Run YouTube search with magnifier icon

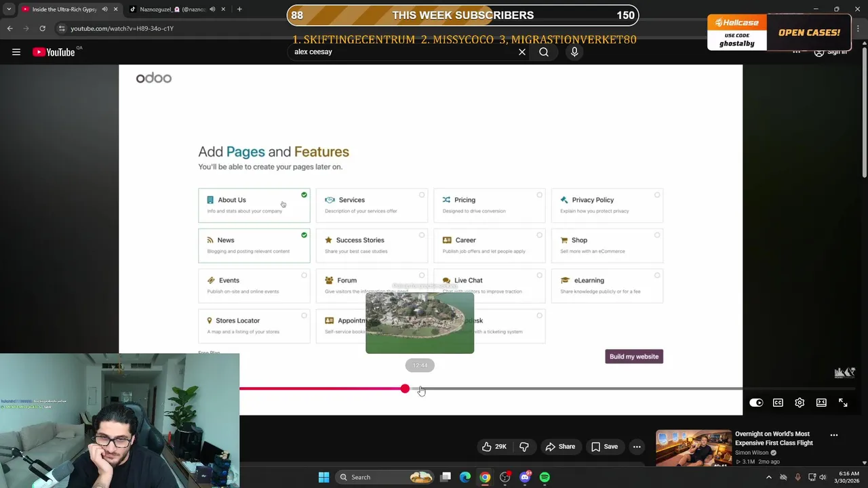pos(544,52)
